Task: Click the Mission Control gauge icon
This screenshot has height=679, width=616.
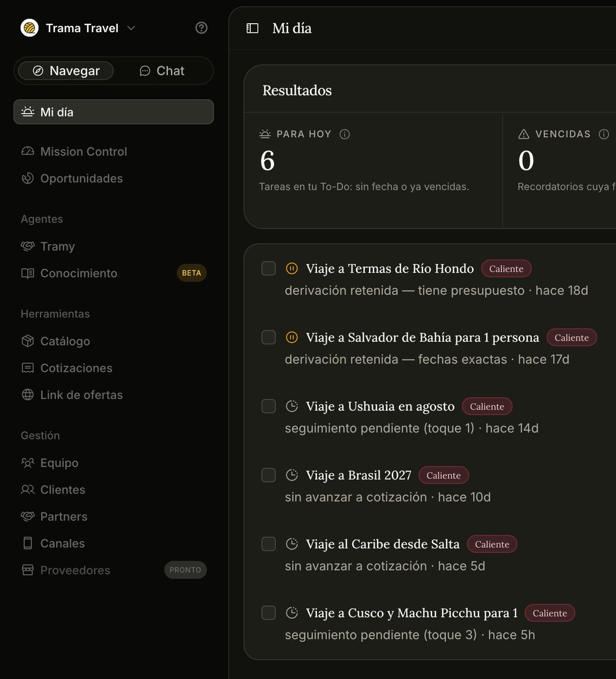Action: [28, 152]
